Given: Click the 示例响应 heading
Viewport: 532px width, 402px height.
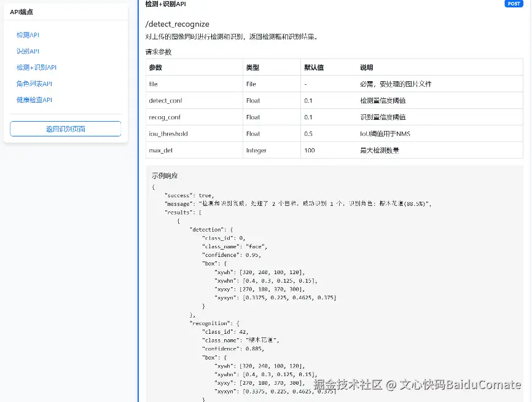Looking at the screenshot, I should coord(165,176).
